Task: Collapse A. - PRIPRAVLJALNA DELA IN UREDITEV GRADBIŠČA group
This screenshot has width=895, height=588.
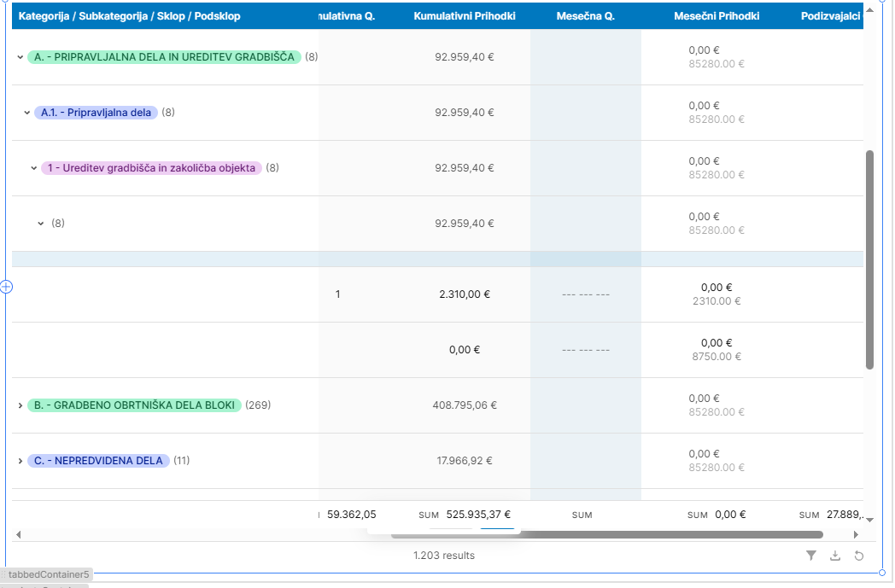Action: click(20, 57)
